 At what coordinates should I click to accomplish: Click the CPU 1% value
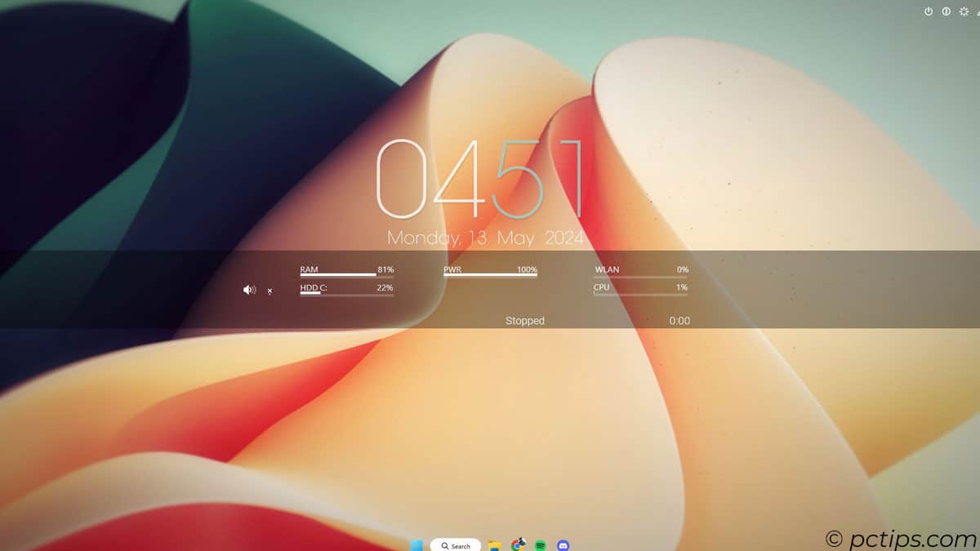click(x=683, y=287)
